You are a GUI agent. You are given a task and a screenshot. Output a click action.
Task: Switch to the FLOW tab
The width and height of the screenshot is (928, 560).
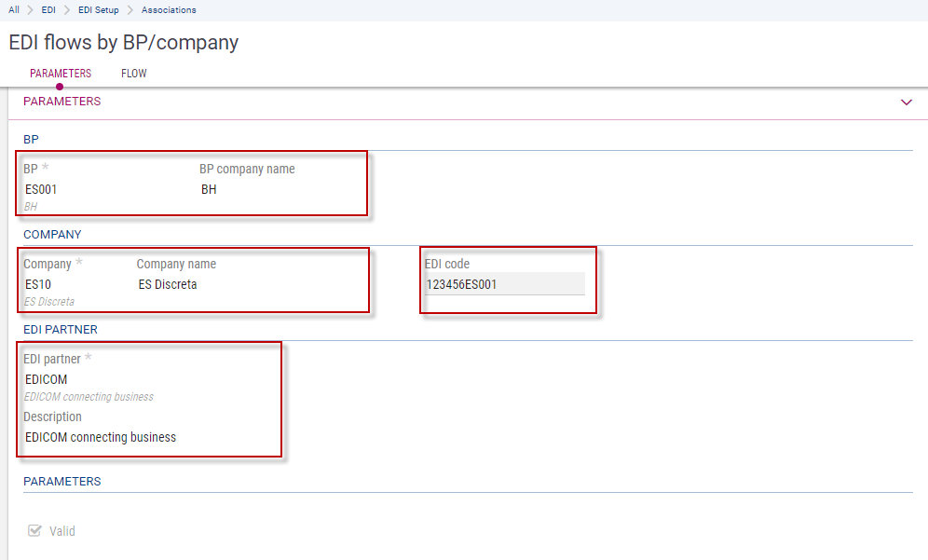(133, 74)
